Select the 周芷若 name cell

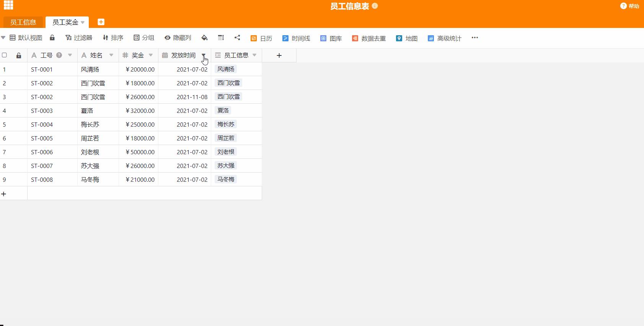98,138
